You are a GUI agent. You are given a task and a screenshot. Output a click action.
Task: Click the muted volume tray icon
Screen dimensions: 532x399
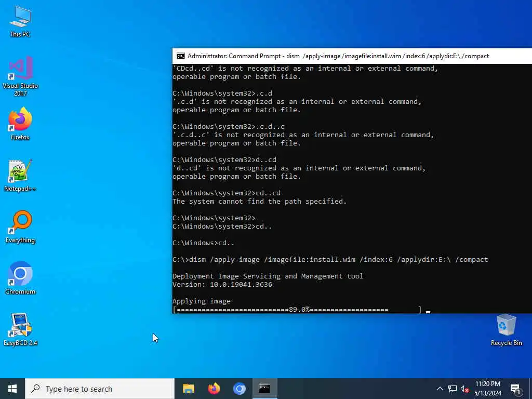click(465, 389)
